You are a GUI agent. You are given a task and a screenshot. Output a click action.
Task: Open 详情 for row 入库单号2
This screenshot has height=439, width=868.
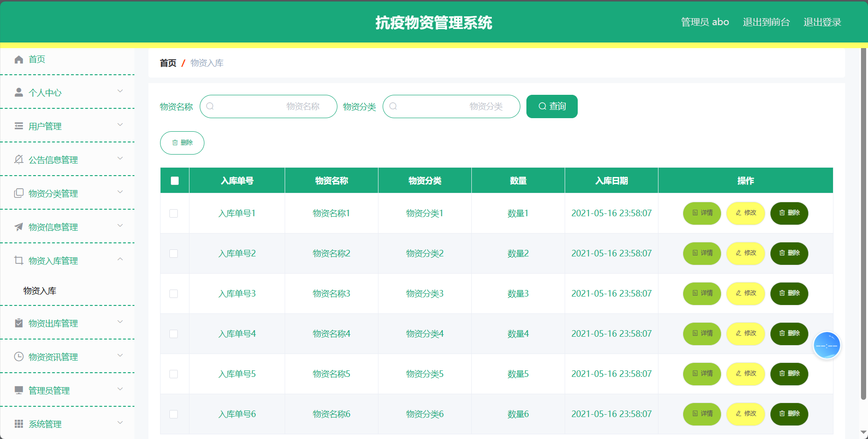click(702, 254)
